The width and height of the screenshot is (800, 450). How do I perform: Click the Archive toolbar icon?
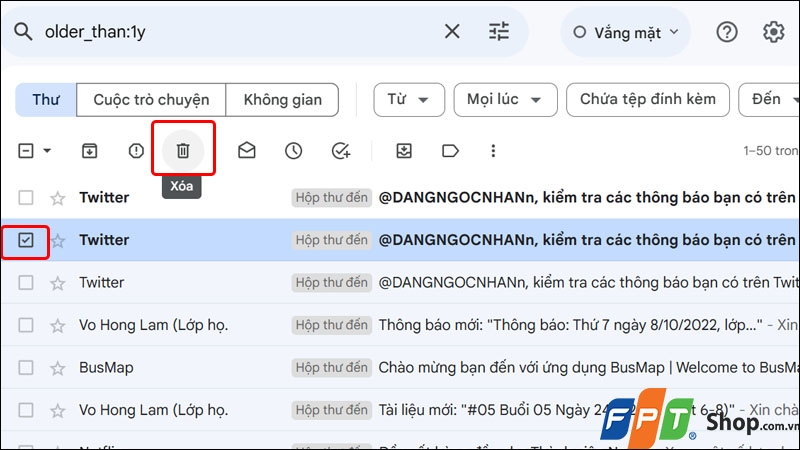[x=89, y=151]
